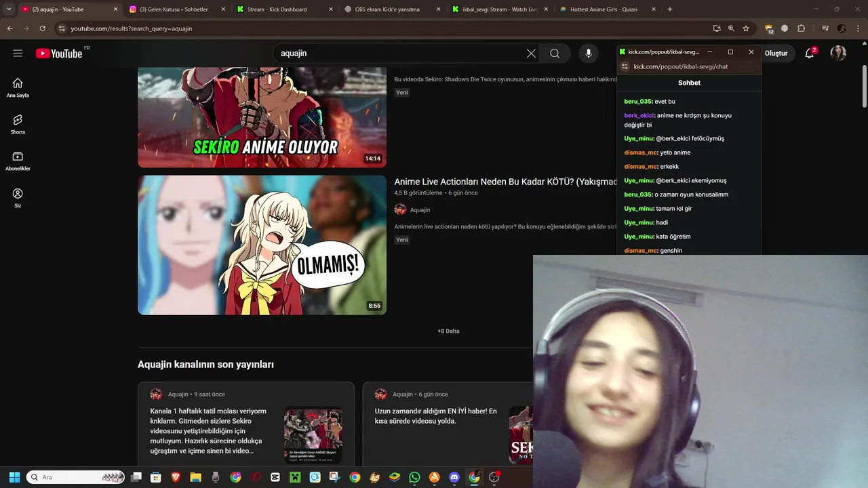The image size is (868, 488).
Task: Run YouTube search with magnifier button
Action: click(555, 54)
